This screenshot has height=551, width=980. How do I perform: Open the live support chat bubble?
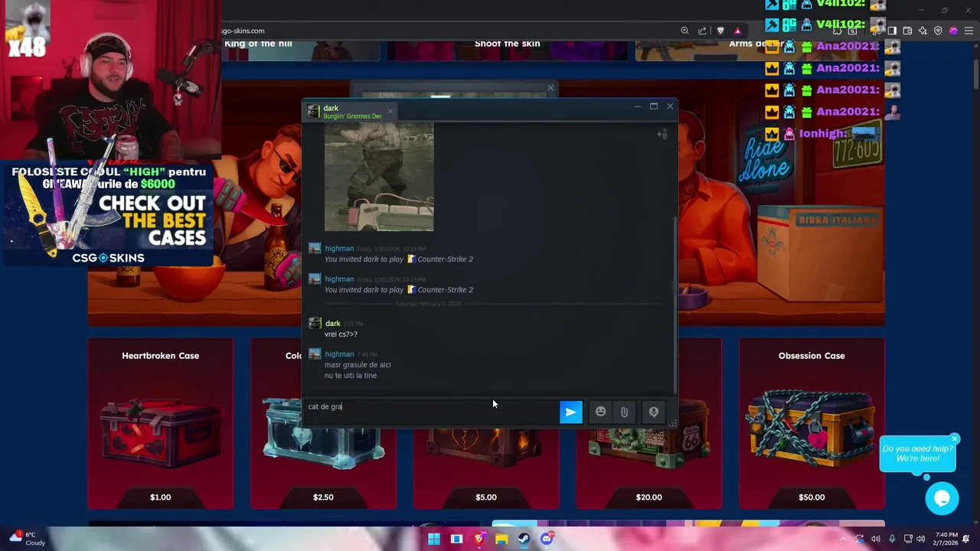coord(942,499)
